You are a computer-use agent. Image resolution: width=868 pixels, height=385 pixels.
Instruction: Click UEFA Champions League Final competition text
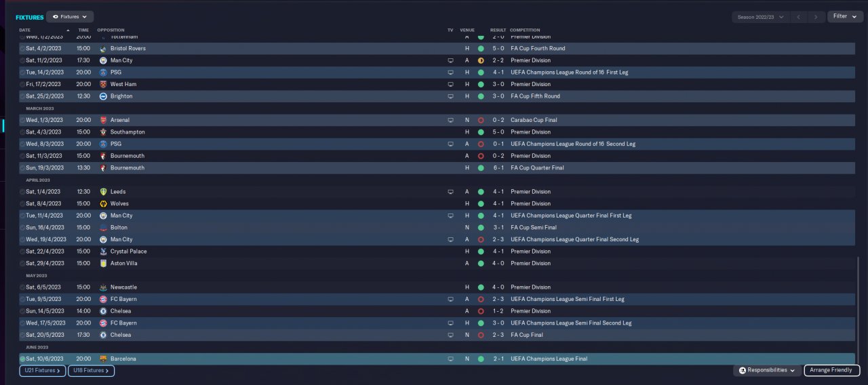point(549,359)
